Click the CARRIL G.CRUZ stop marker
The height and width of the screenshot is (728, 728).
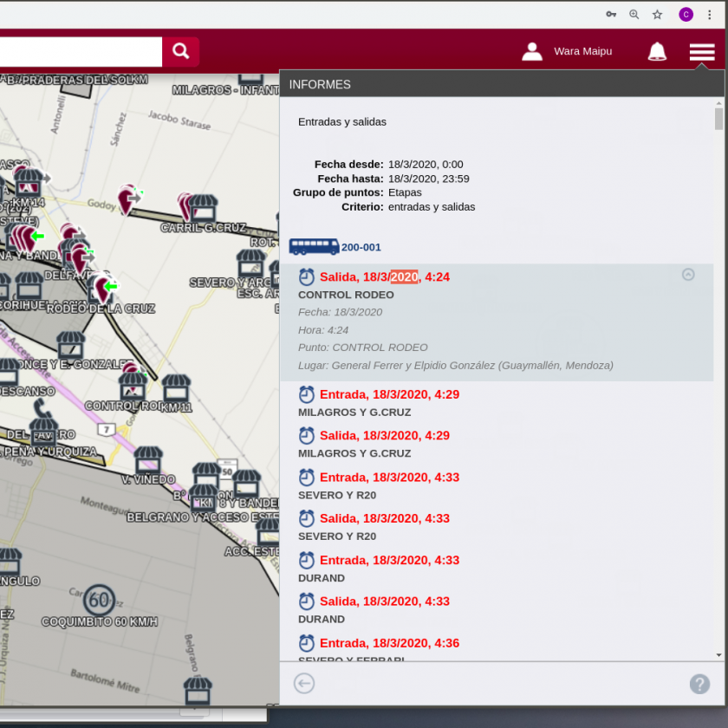(203, 209)
